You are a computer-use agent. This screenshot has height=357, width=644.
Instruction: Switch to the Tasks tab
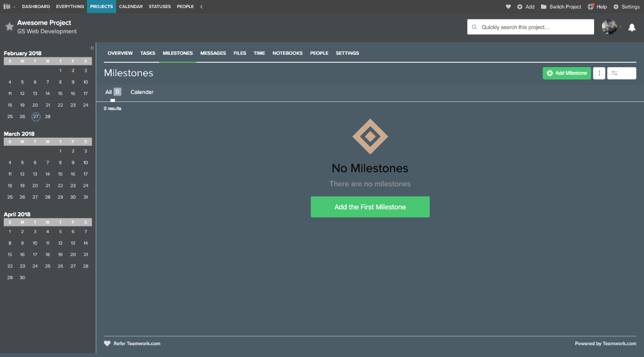point(148,53)
